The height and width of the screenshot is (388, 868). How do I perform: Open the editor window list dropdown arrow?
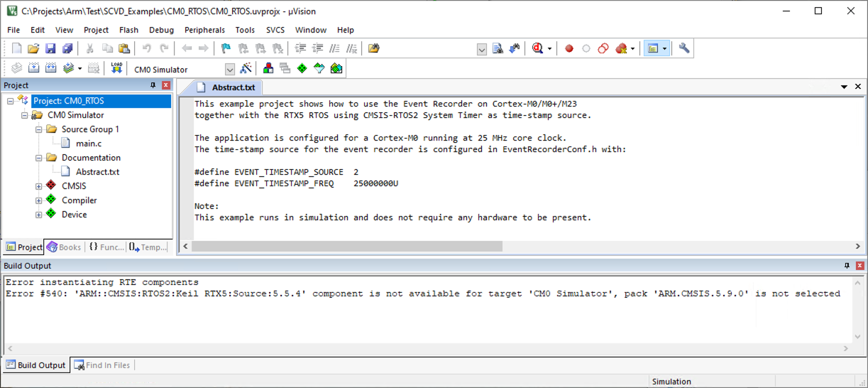(x=845, y=87)
